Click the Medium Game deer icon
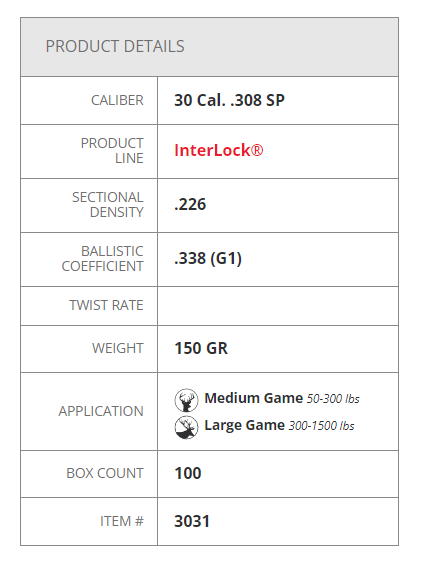The width and height of the screenshot is (423, 568). click(186, 400)
